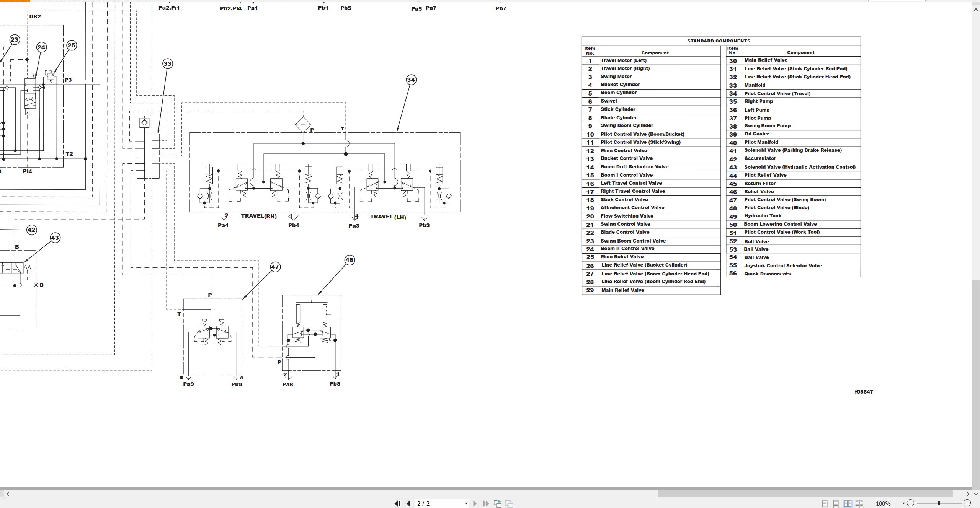Go to the first page
980x508 pixels.
click(x=397, y=503)
